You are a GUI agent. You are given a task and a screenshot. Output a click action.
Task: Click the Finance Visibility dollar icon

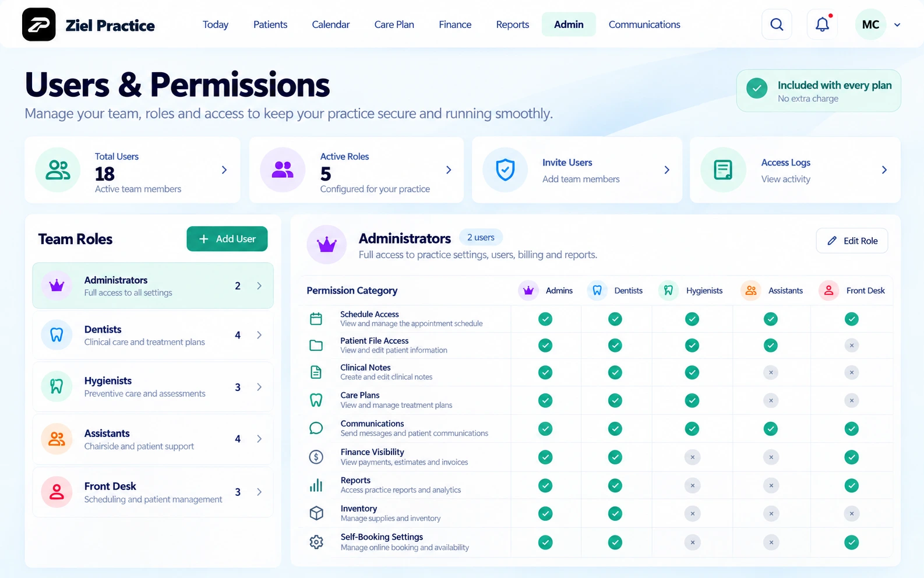point(316,457)
